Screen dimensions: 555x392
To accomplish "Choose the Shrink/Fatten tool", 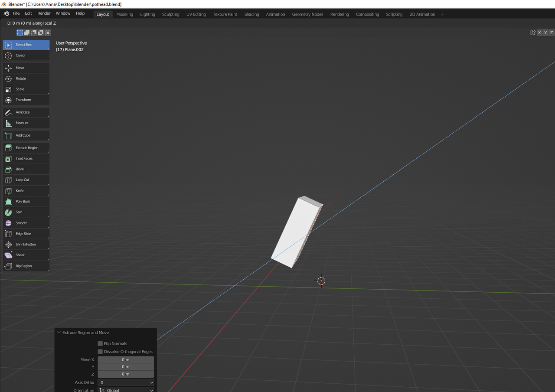I will point(26,245).
